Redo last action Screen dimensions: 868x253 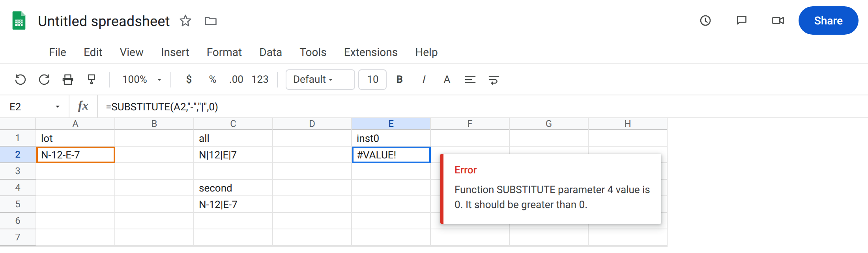point(44,80)
